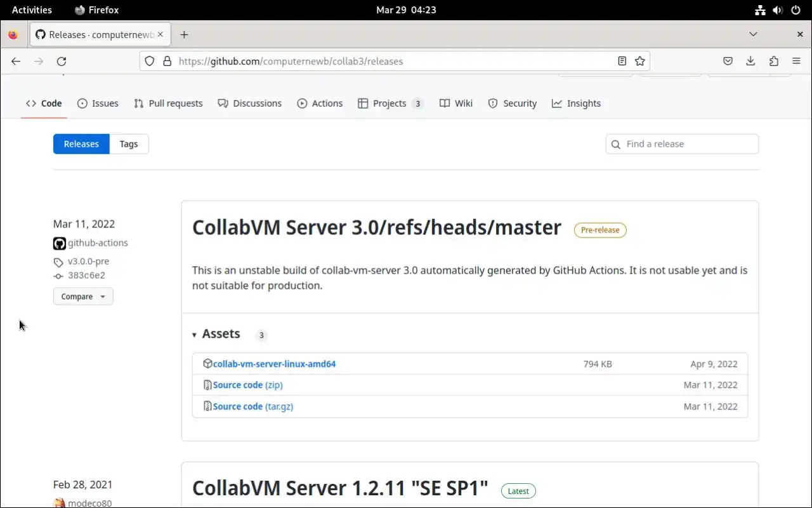The height and width of the screenshot is (508, 812).
Task: Reload the page with the refresh icon
Action: [x=62, y=61]
